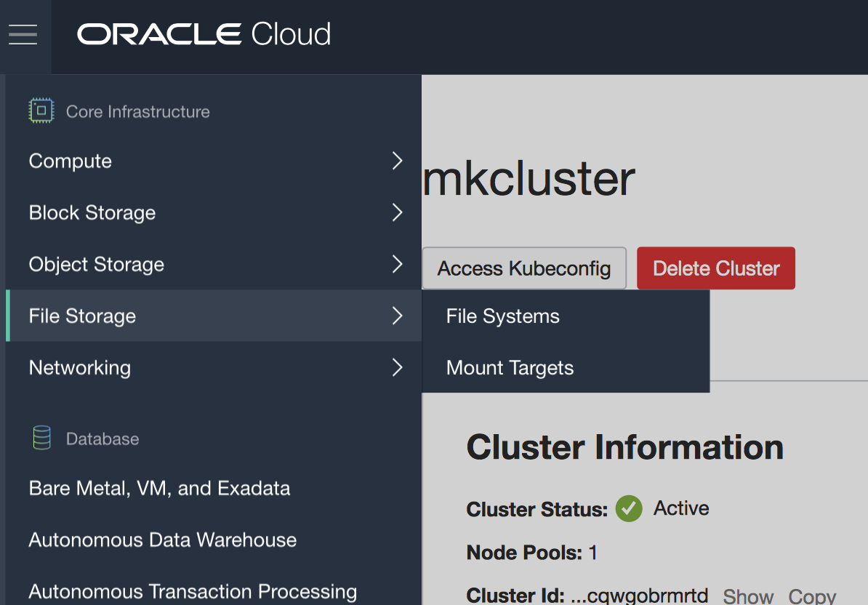Click the Core Infrastructure chip icon
Image resolution: width=868 pixels, height=605 pixels.
point(41,111)
